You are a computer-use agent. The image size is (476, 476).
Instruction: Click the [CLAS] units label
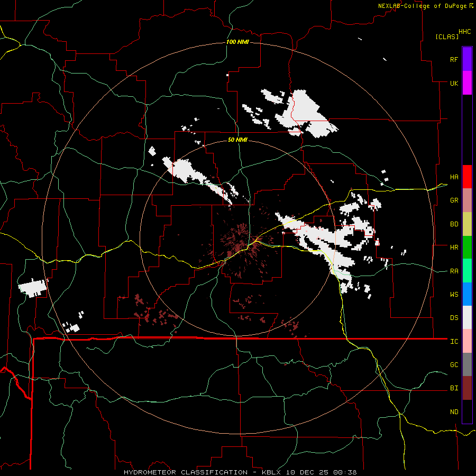pyautogui.click(x=447, y=36)
